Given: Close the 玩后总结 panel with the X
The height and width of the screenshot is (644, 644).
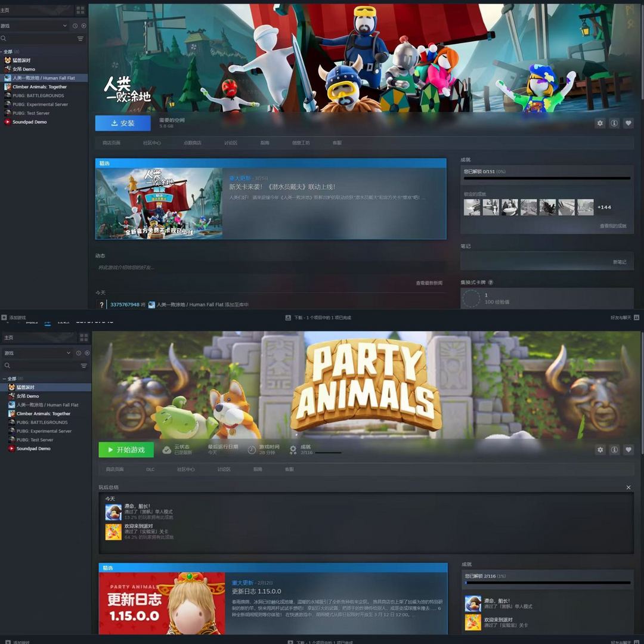Looking at the screenshot, I should (x=628, y=488).
